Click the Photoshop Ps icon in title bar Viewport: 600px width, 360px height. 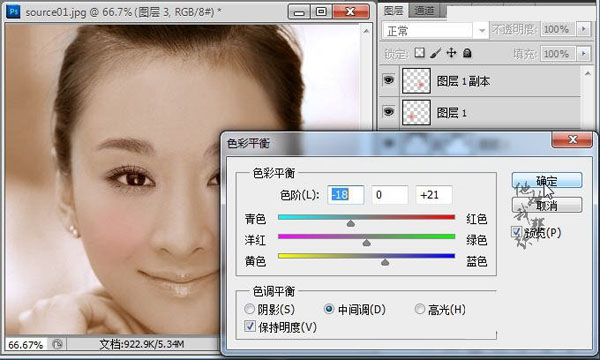[x=13, y=11]
